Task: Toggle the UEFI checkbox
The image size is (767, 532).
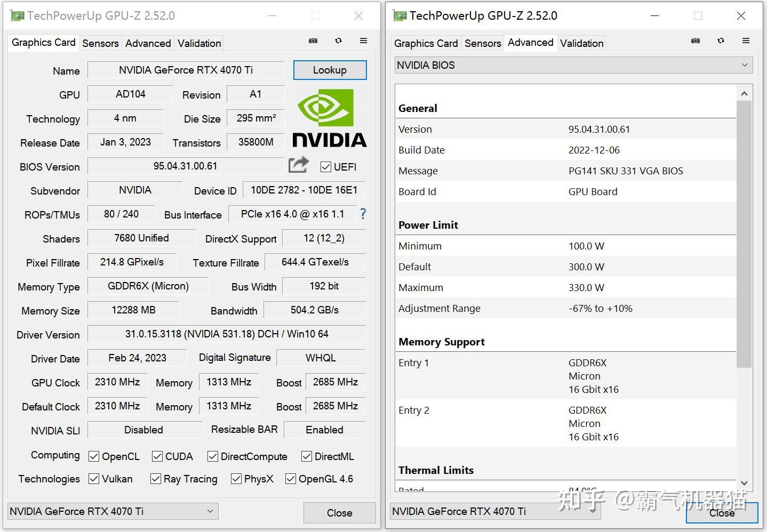Action: pyautogui.click(x=326, y=167)
